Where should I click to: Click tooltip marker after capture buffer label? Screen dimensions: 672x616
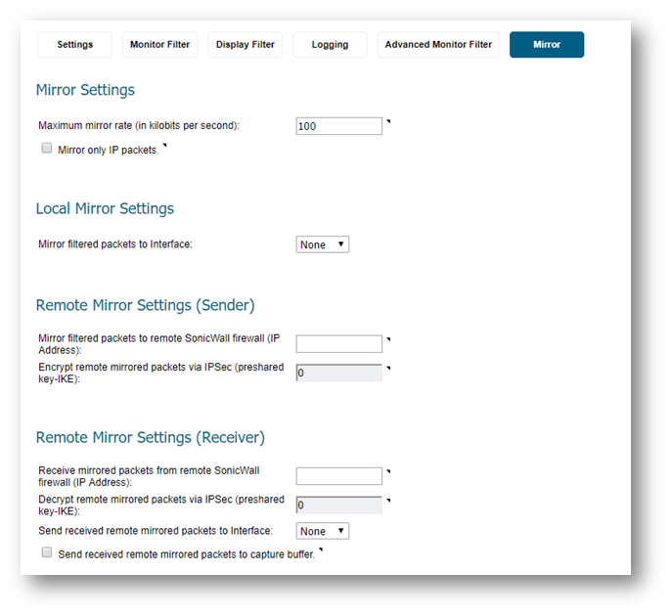tap(321, 550)
